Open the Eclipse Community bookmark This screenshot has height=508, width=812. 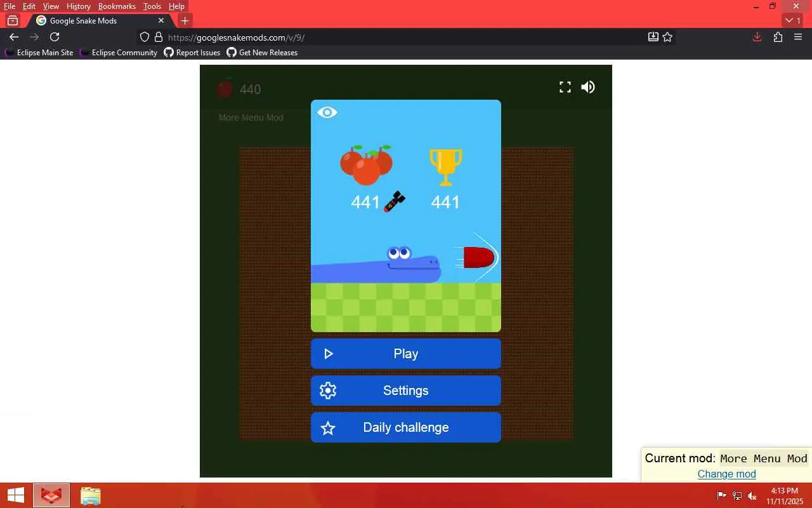click(x=119, y=53)
